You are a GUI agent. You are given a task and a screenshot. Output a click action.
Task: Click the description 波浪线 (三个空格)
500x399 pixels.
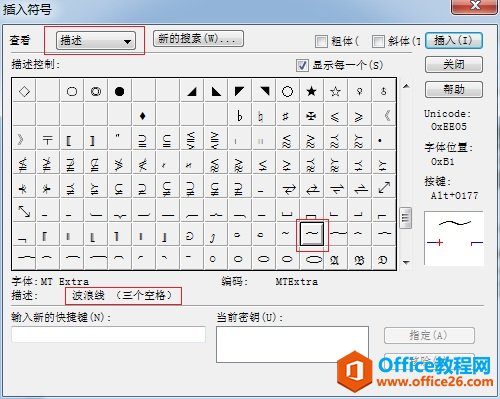(x=123, y=295)
